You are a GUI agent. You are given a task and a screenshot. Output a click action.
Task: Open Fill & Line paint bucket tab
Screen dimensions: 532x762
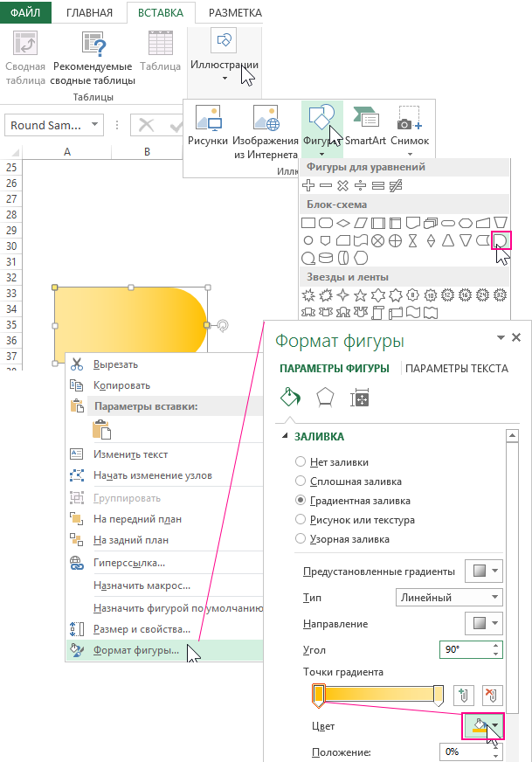290,398
